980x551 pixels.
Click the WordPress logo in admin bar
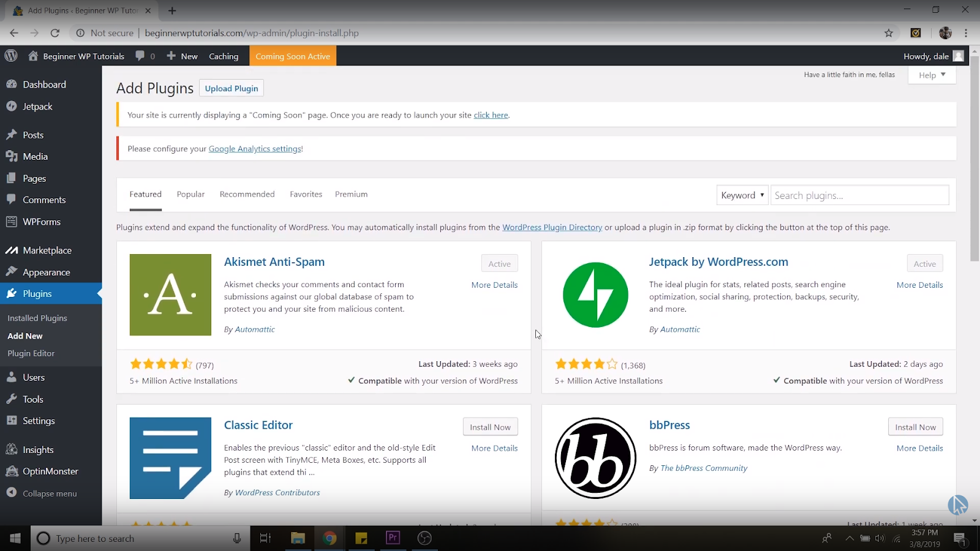tap(11, 56)
